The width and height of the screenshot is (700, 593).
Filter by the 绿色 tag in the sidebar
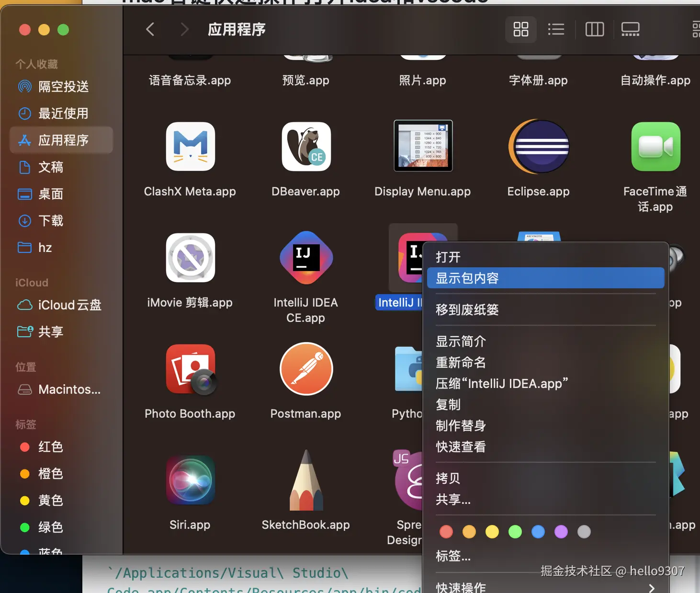click(61, 527)
